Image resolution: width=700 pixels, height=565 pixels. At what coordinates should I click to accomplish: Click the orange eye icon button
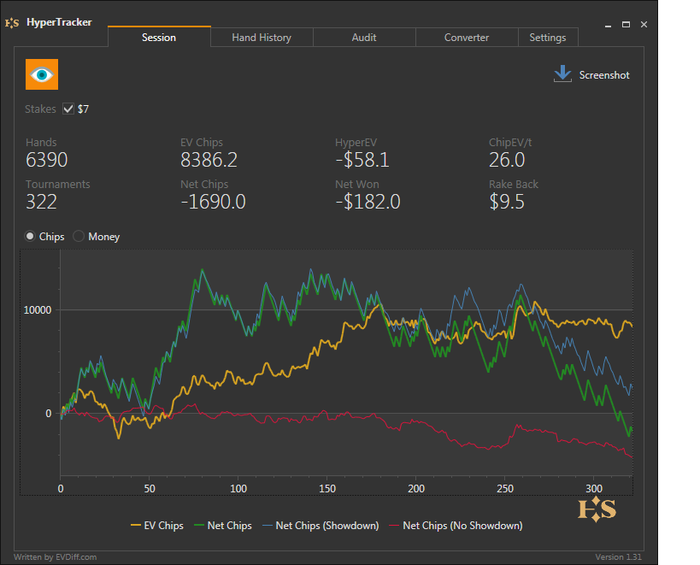42,75
